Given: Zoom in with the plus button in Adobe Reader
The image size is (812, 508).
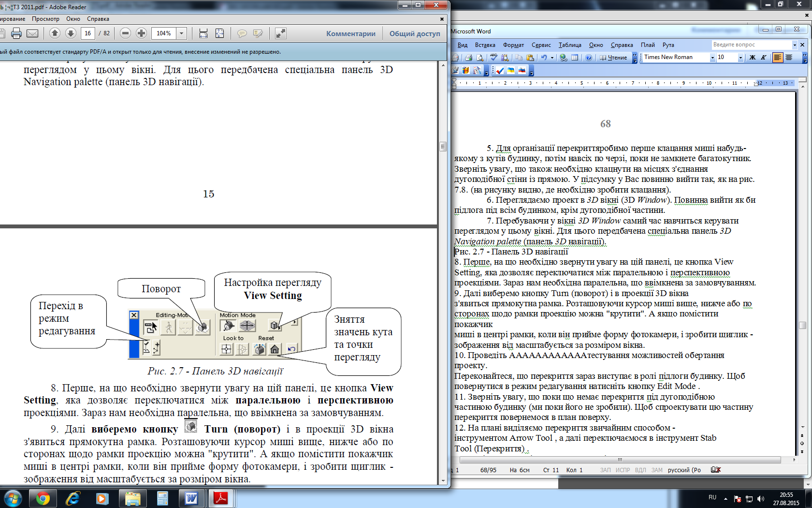Looking at the screenshot, I should click(x=141, y=33).
